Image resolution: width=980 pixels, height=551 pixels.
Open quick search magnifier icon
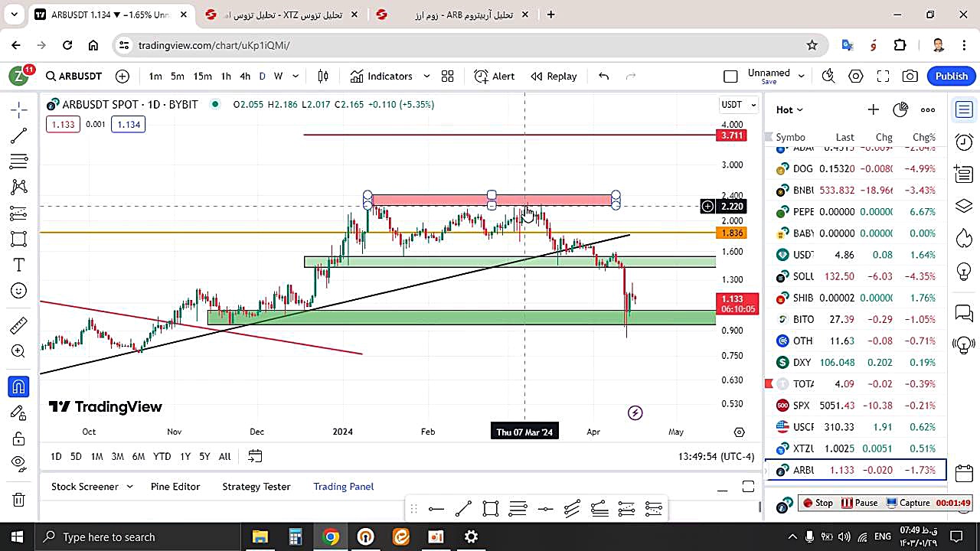click(828, 76)
